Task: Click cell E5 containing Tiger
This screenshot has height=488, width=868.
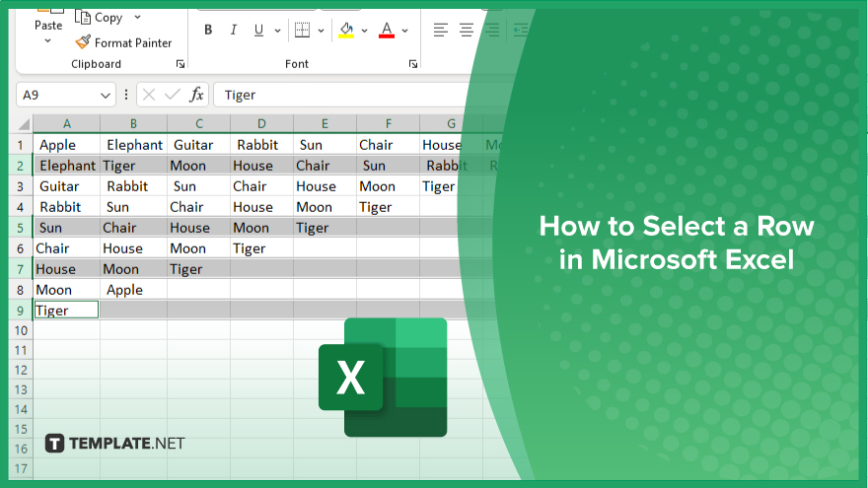Action: pyautogui.click(x=325, y=228)
